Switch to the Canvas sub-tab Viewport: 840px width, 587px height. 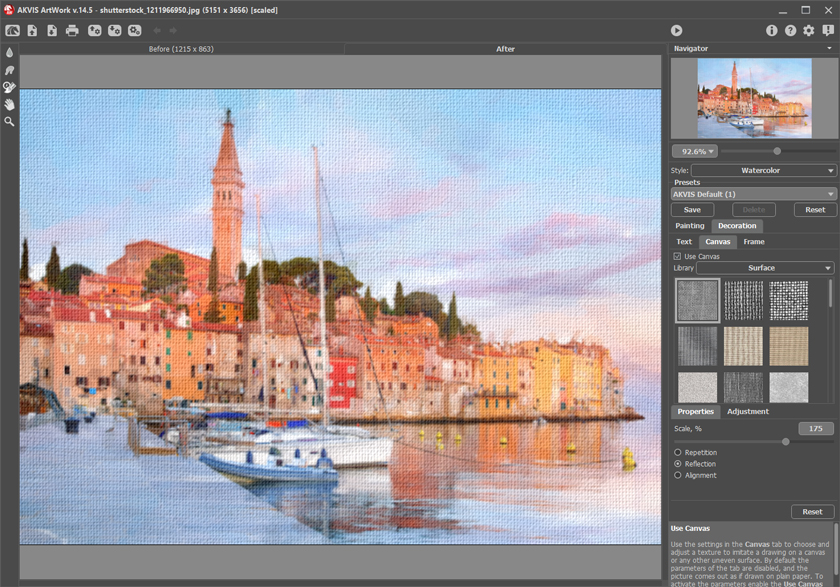tap(717, 242)
